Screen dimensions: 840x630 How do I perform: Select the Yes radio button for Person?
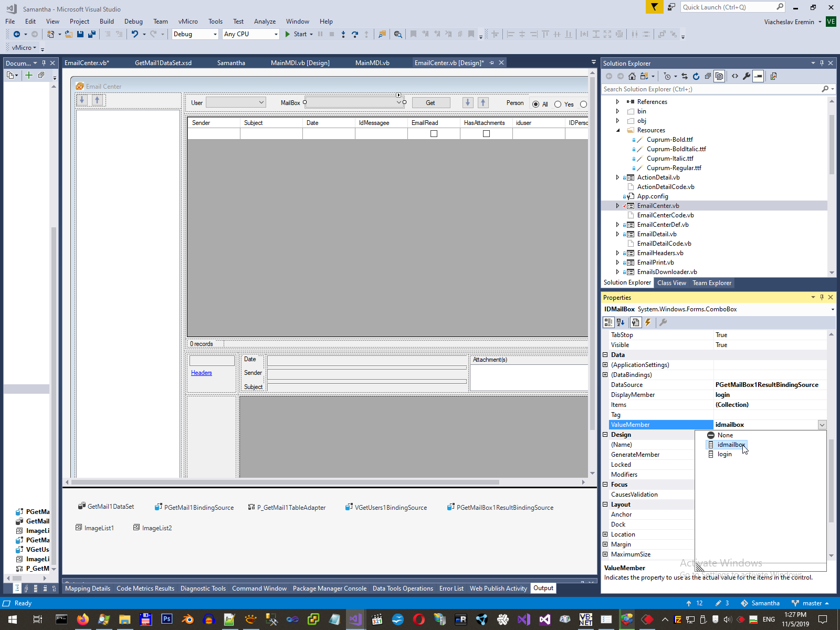(558, 104)
